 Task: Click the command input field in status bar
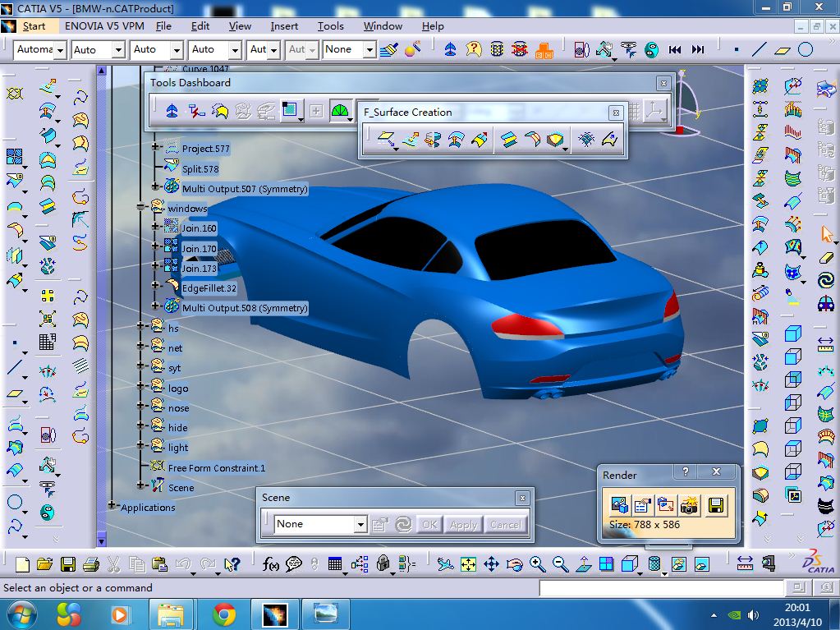[662, 587]
